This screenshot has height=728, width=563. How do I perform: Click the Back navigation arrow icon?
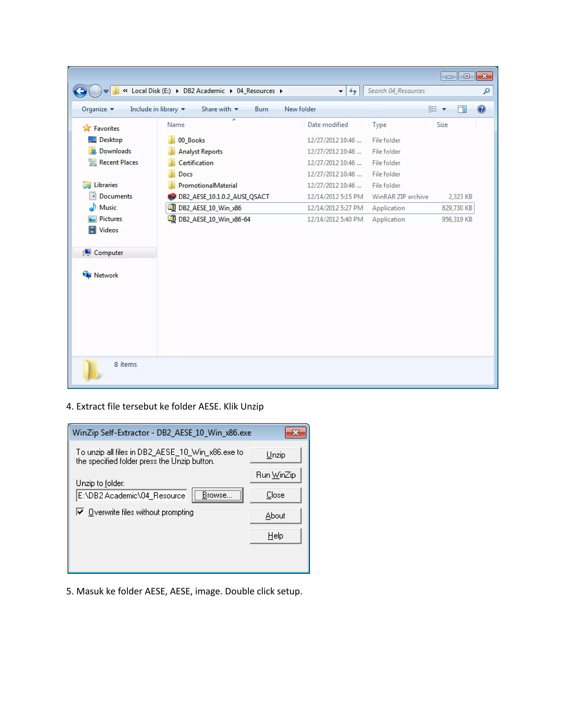80,91
